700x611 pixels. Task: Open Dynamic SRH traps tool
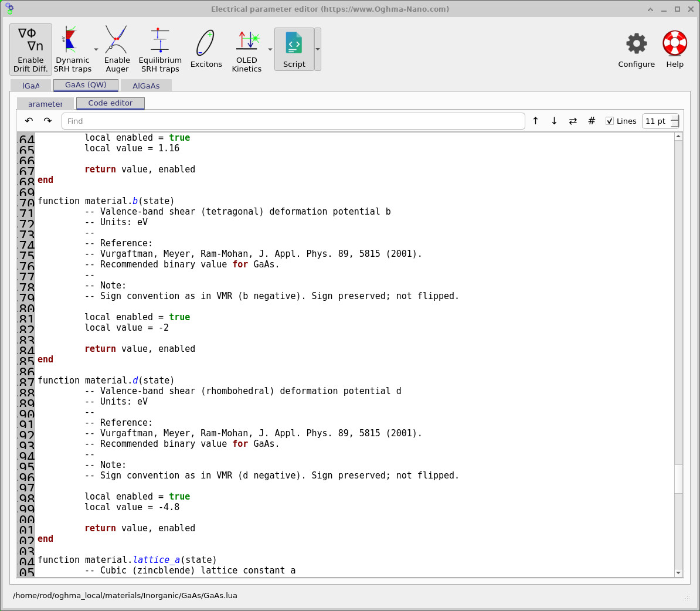click(x=72, y=49)
